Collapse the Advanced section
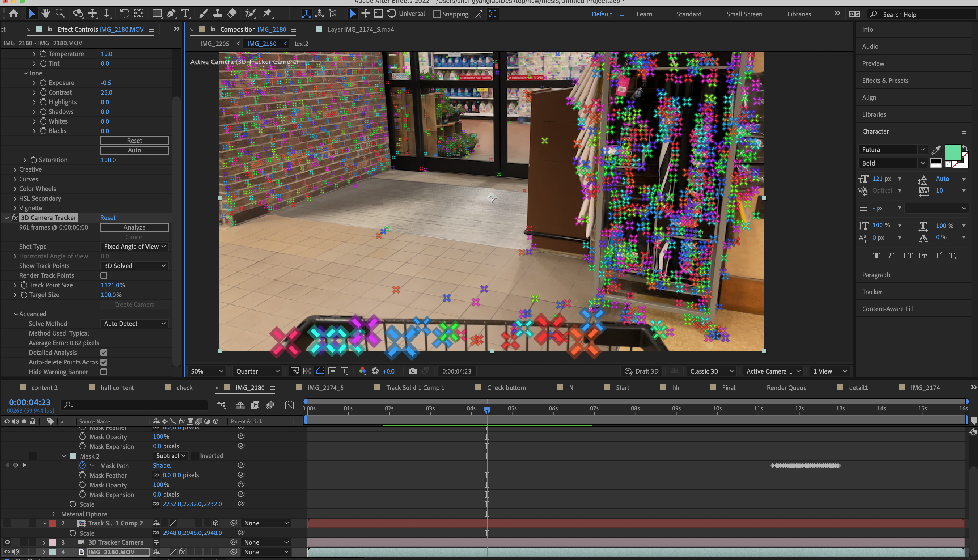Viewport: 978px width, 560px height. (x=16, y=314)
